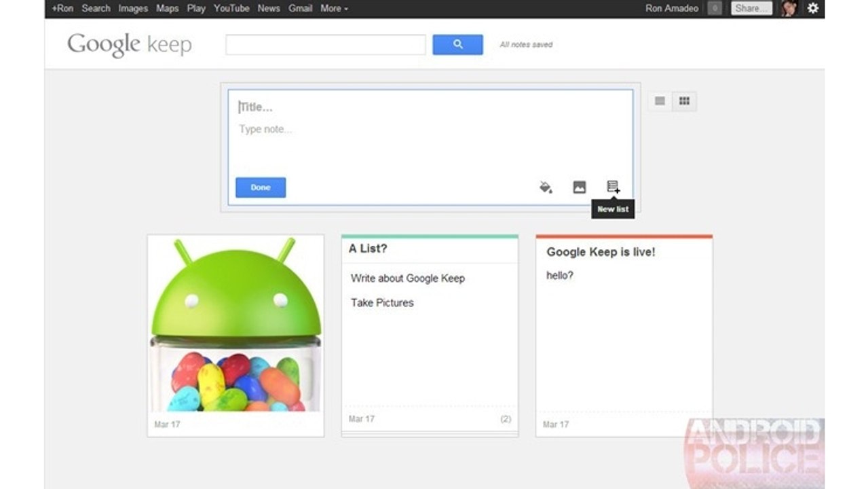The width and height of the screenshot is (868, 489).
Task: Add an image with the picture icon
Action: click(579, 187)
